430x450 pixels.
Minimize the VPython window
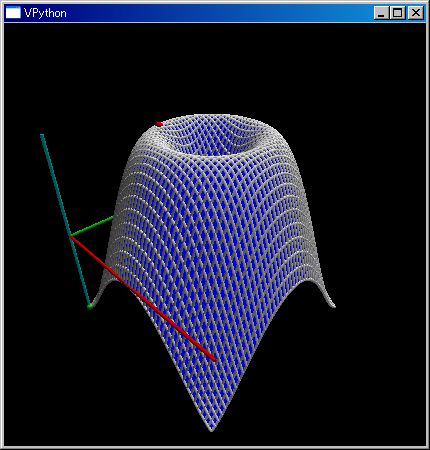381,13
